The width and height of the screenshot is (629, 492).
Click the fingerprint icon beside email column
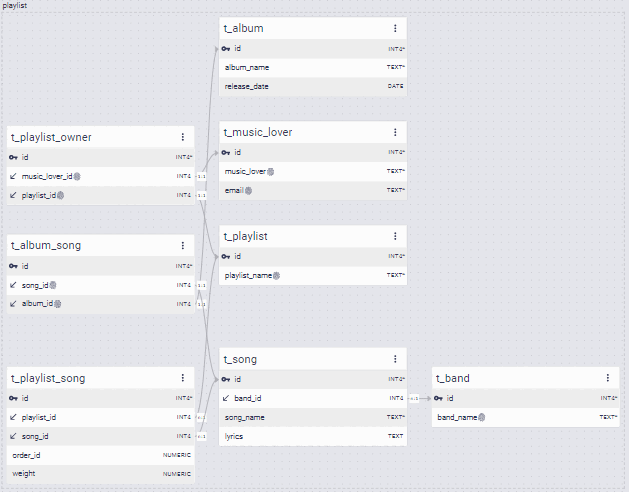[x=249, y=191]
